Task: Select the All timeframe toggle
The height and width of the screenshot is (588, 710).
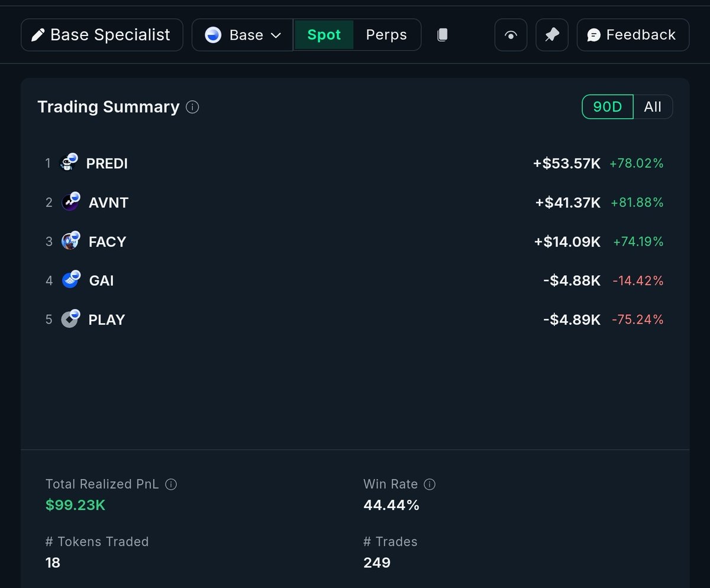Action: tap(653, 107)
